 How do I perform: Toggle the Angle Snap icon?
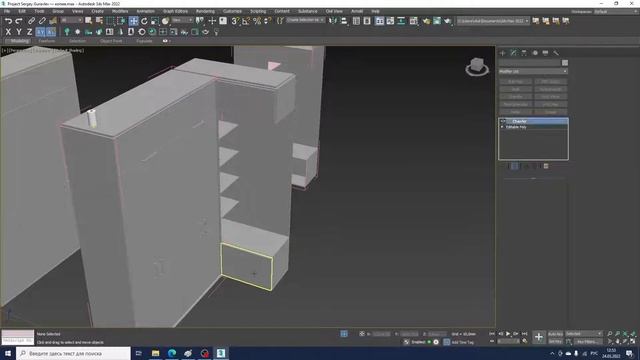(x=246, y=21)
